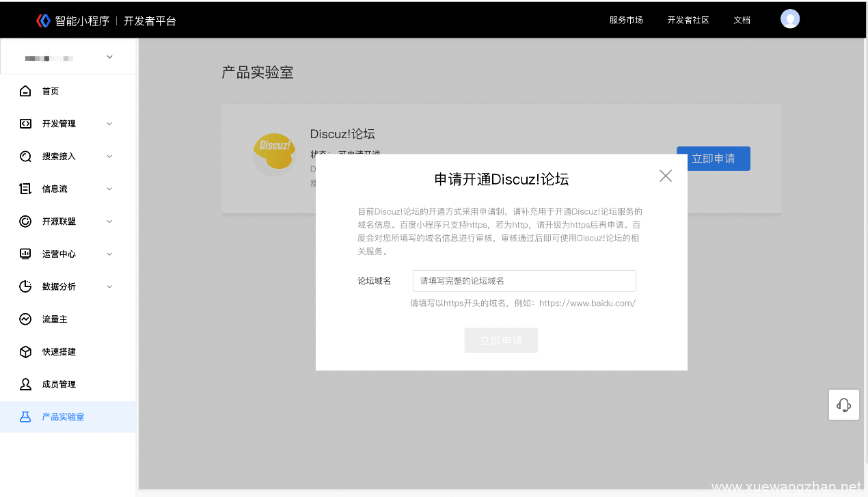This screenshot has height=497, width=868.
Task: Expand the 开发管理 submenu chevron
Action: coord(109,124)
